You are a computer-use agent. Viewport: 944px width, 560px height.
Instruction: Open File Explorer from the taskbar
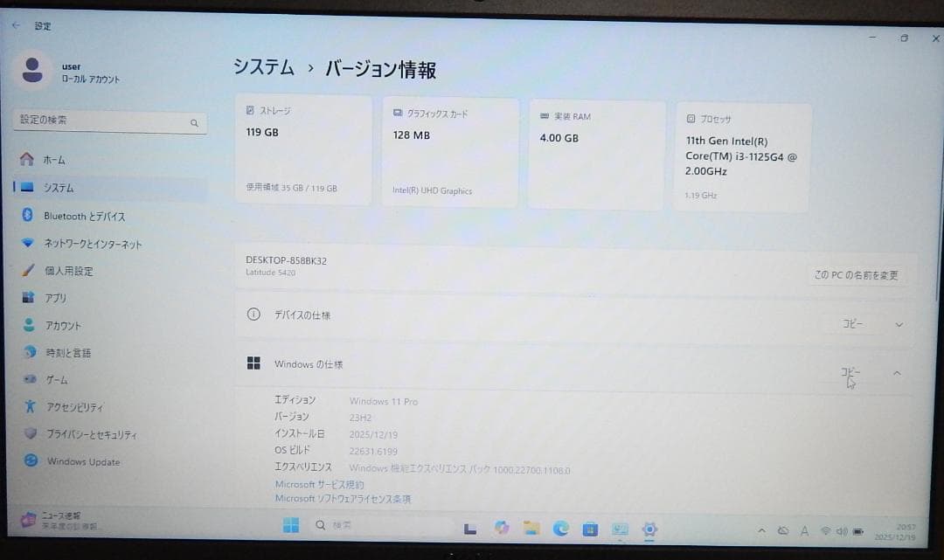(x=532, y=528)
